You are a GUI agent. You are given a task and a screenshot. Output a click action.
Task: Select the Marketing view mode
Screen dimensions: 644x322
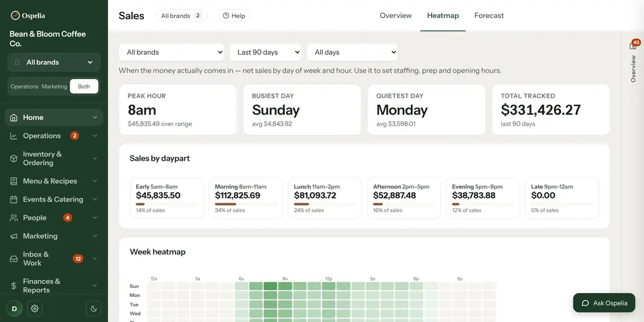(x=54, y=87)
